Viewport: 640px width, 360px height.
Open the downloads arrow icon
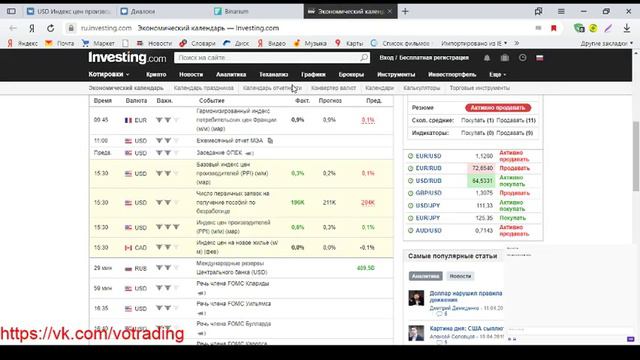click(627, 28)
